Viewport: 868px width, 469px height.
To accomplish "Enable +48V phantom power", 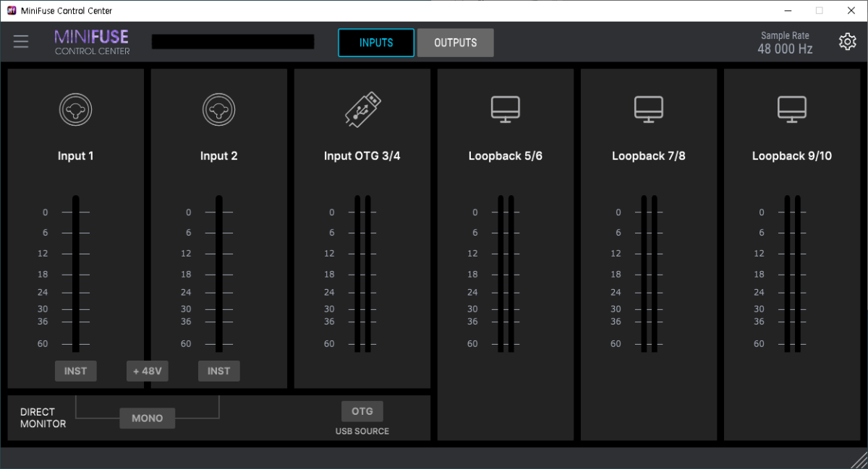I will tap(148, 371).
